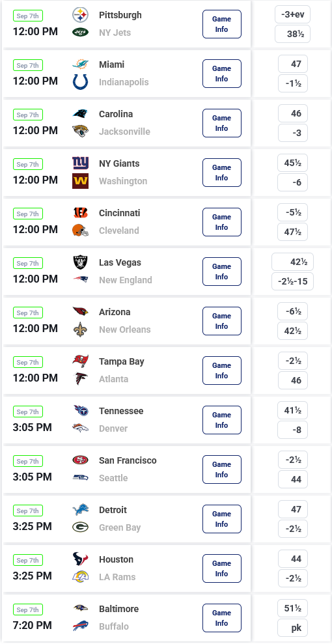The height and width of the screenshot is (644, 332).
Task: Select the Indianapolis Colts horseshoe logo
Action: pyautogui.click(x=81, y=82)
